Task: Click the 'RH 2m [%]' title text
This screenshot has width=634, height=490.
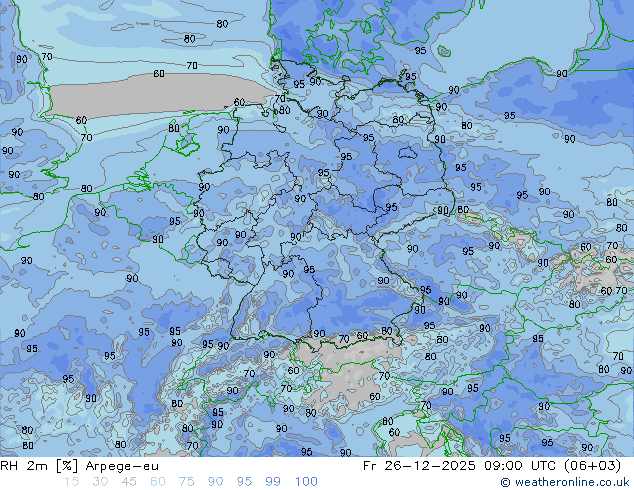Action: point(39,466)
